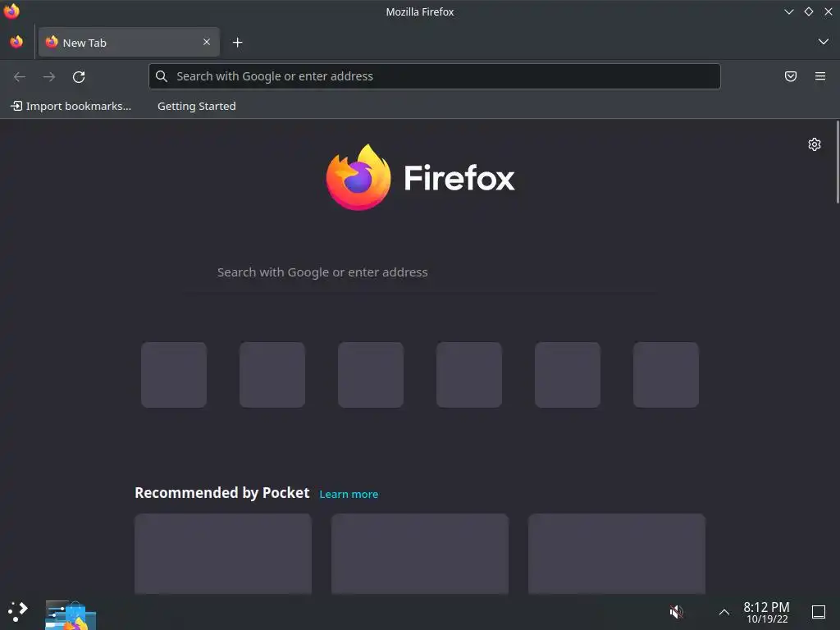Go forward using the forward arrow
840x630 pixels.
click(x=48, y=76)
